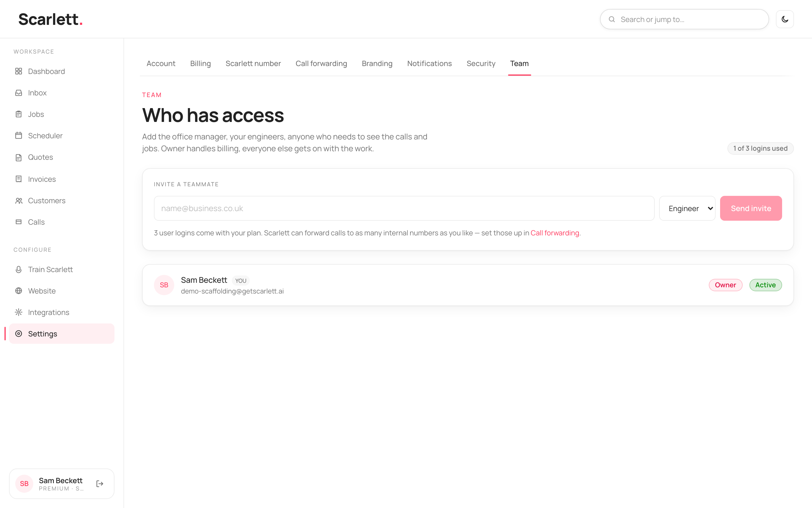Switch to the Scarlett number tab

[253, 63]
